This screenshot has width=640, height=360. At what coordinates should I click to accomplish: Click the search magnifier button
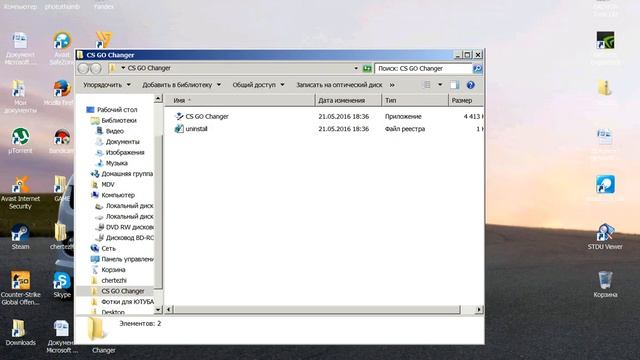(477, 69)
